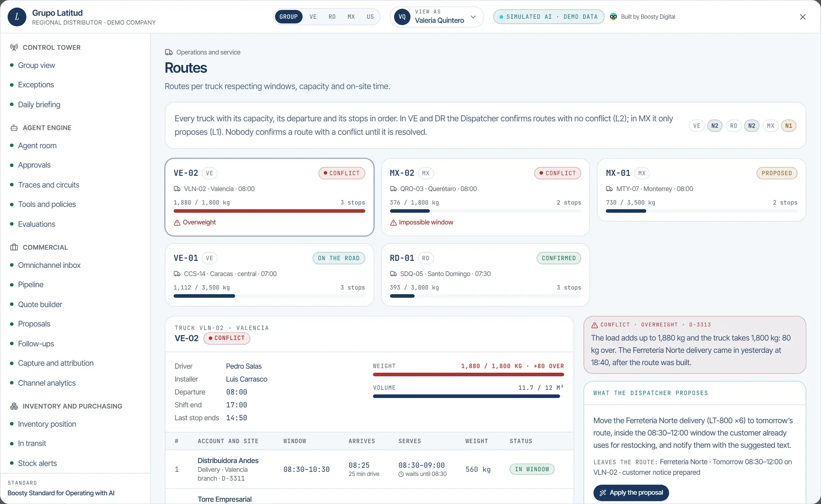Click the truck icon next to QRO-03 Querétaro
The height and width of the screenshot is (504, 821).
coord(393,189)
